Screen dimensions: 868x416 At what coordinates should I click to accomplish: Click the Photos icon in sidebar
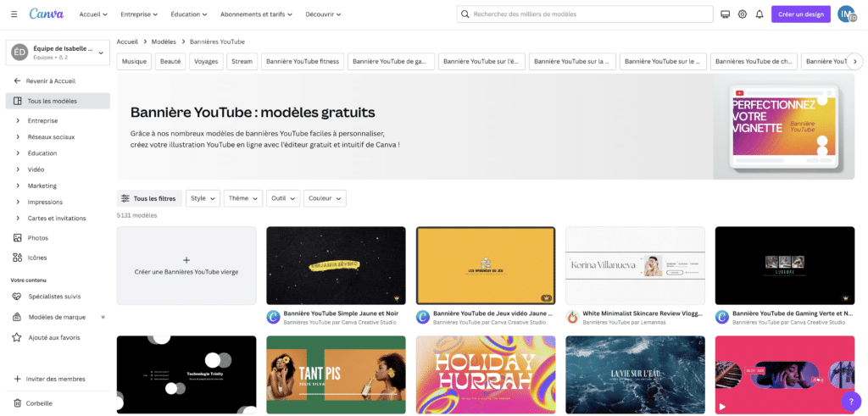(17, 238)
